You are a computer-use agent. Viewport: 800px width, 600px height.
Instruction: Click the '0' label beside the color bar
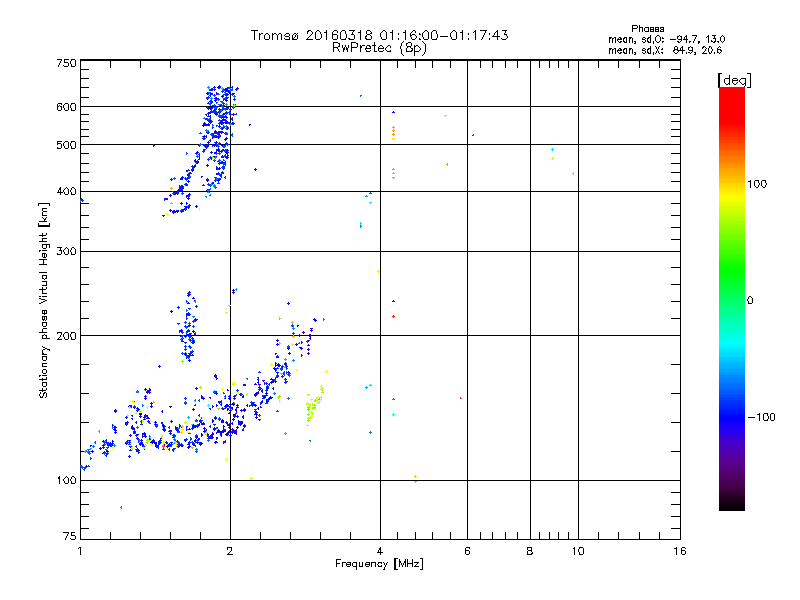(749, 301)
